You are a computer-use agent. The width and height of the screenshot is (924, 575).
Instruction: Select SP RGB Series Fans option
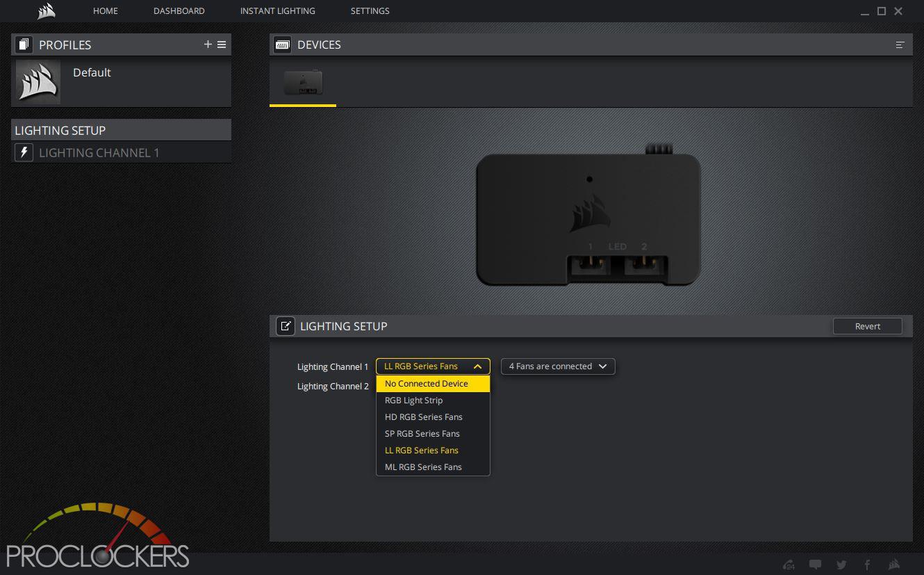[433, 434]
